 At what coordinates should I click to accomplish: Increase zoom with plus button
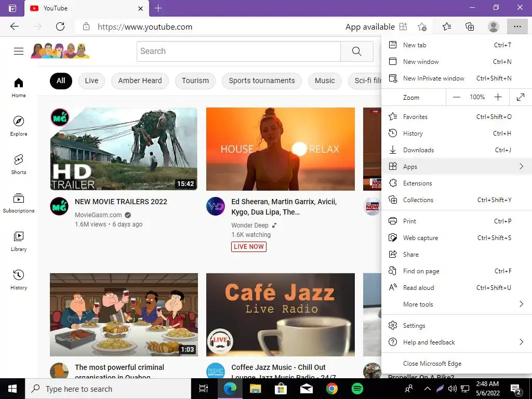[498, 97]
